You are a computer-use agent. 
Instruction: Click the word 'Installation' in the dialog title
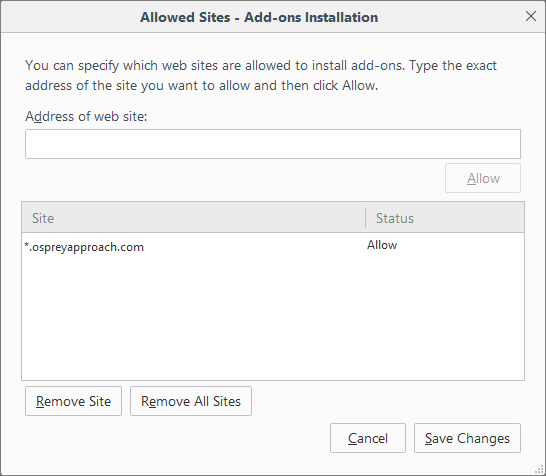[x=341, y=17]
